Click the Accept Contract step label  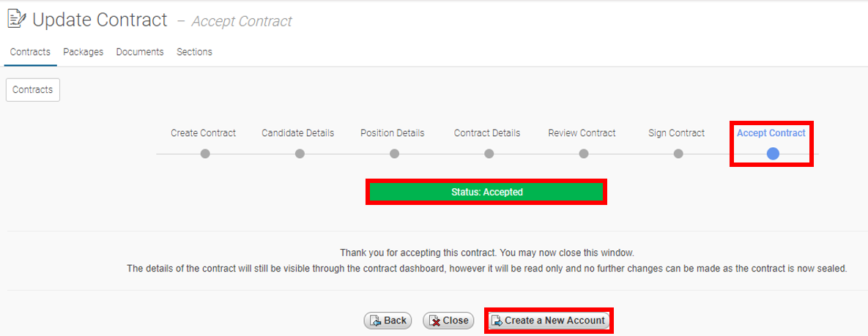(x=771, y=132)
